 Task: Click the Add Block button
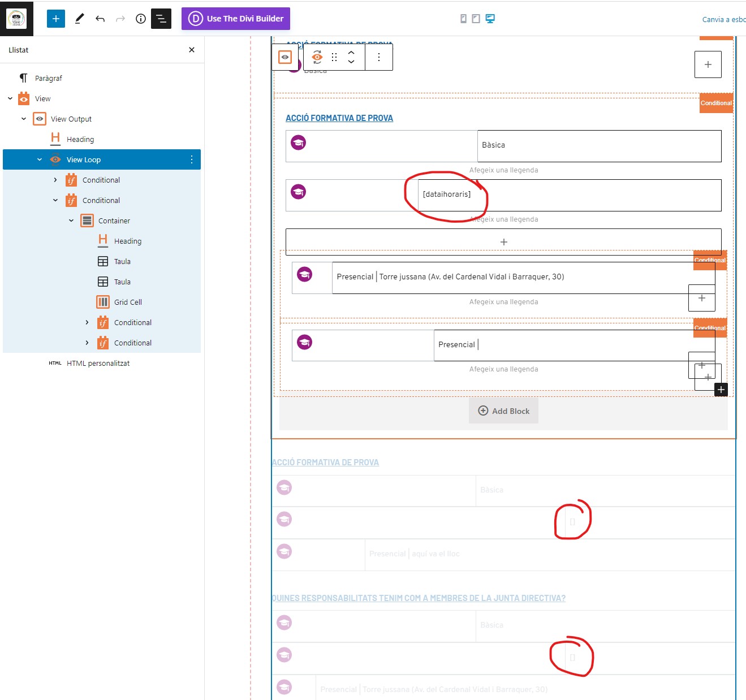503,411
